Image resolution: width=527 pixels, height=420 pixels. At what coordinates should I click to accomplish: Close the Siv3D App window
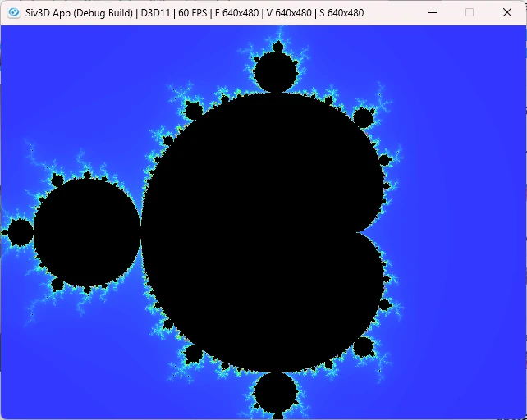pos(507,13)
